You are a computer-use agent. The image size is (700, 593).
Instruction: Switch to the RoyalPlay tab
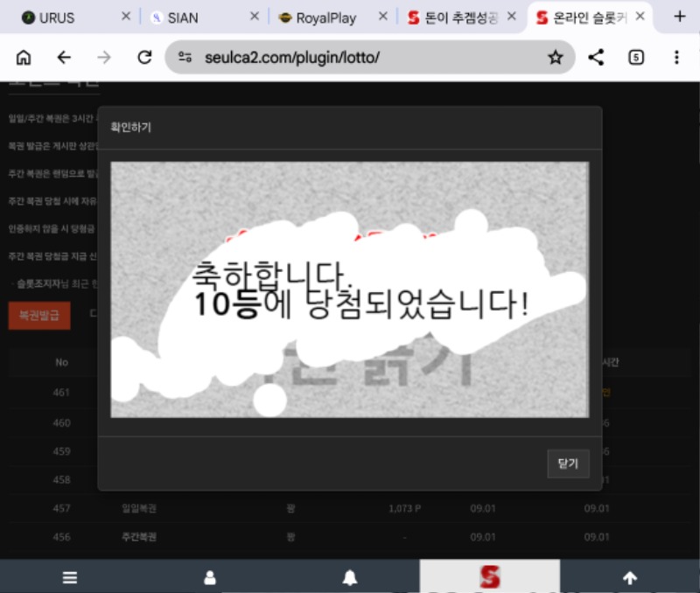click(325, 17)
